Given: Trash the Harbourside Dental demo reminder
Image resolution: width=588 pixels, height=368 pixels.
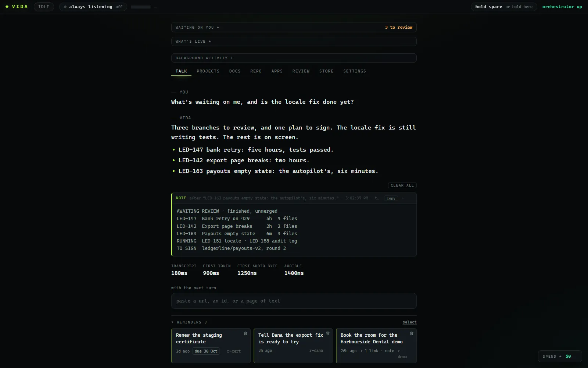Looking at the screenshot, I should pyautogui.click(x=412, y=333).
